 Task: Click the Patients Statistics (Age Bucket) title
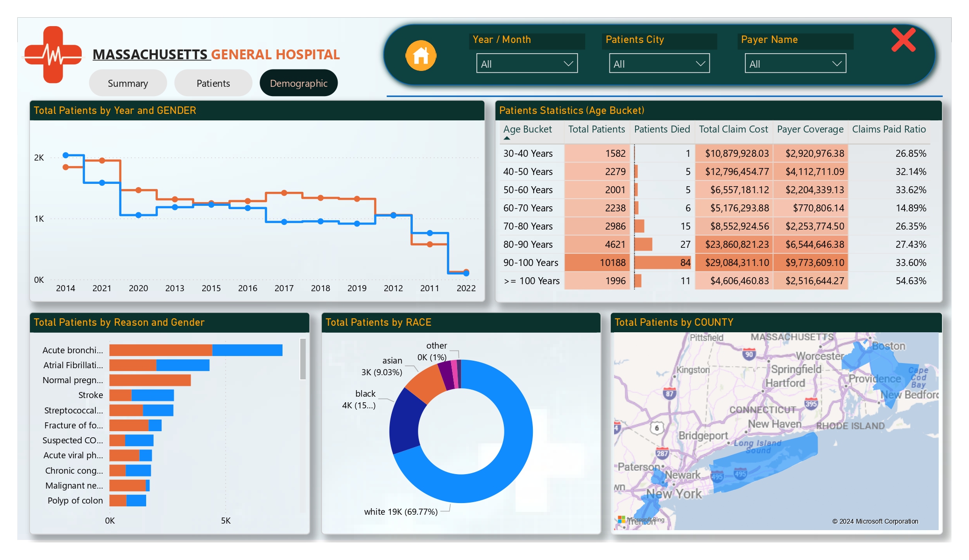[572, 110]
